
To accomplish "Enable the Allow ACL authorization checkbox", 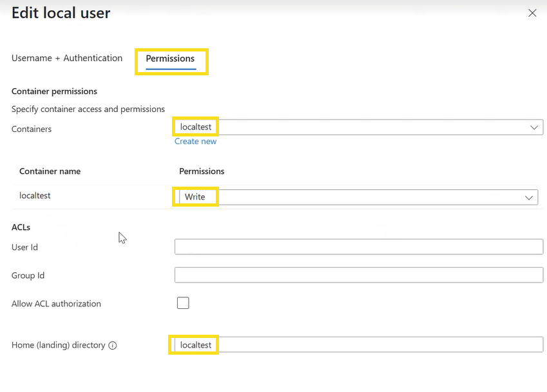I will tap(183, 303).
